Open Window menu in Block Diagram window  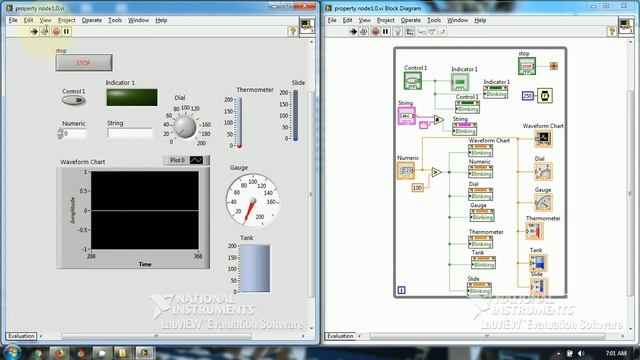[x=457, y=20]
